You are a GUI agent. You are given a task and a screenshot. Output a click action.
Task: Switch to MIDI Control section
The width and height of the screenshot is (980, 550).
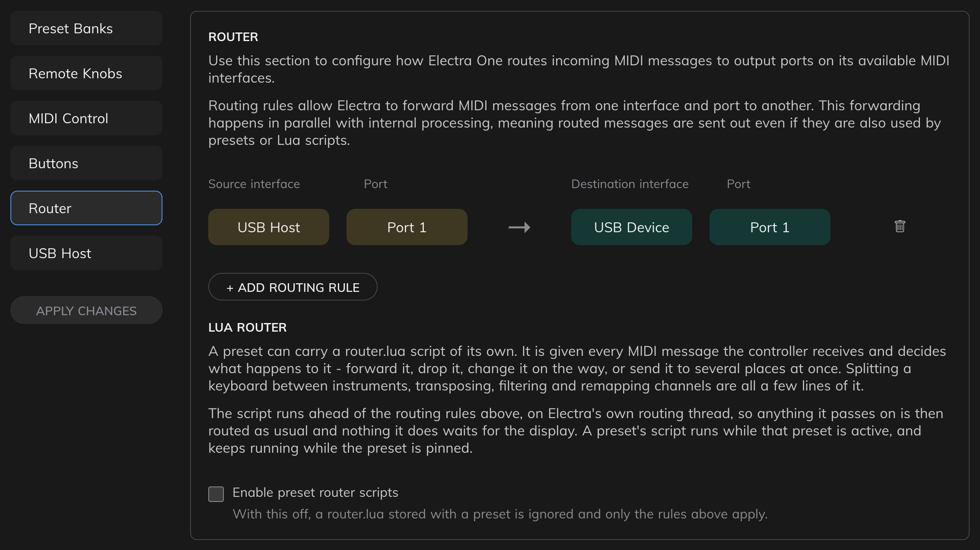[x=86, y=118]
